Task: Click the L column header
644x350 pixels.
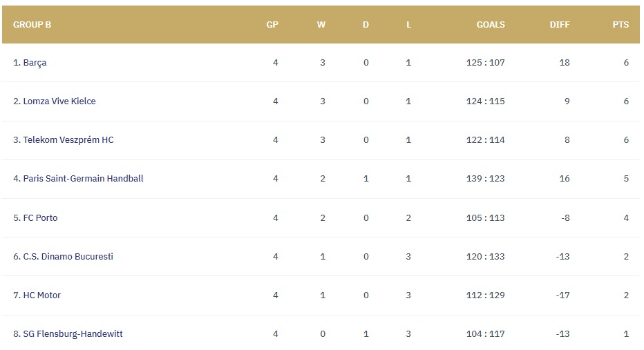Action: point(408,25)
